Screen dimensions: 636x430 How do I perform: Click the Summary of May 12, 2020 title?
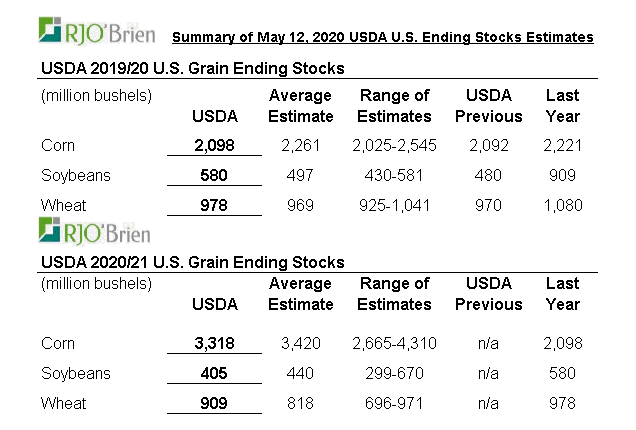coord(383,38)
